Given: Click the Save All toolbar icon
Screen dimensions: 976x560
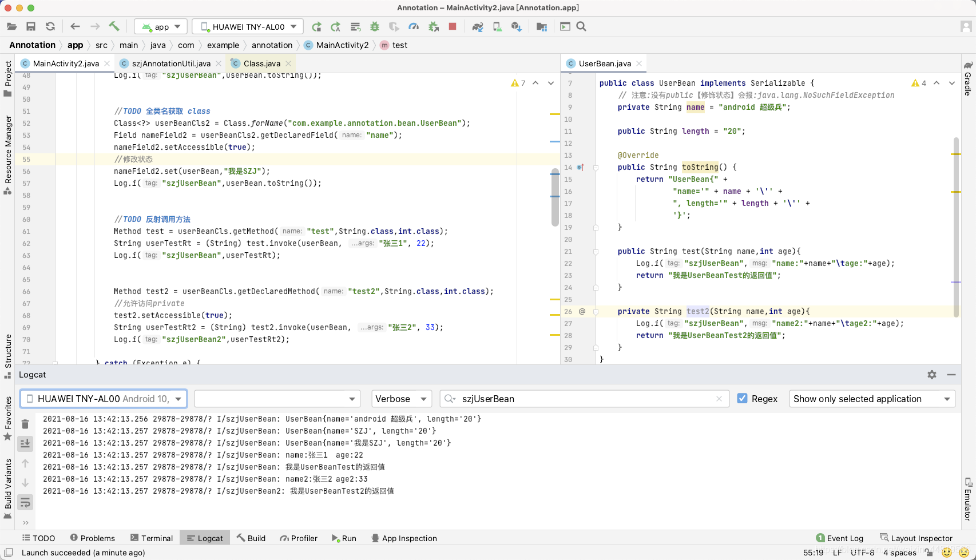Looking at the screenshot, I should (31, 26).
